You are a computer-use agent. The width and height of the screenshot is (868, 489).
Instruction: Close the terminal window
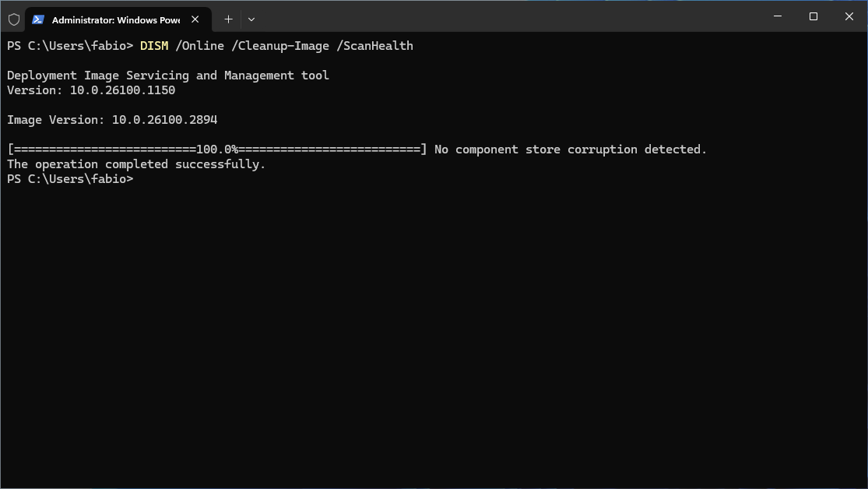click(849, 16)
